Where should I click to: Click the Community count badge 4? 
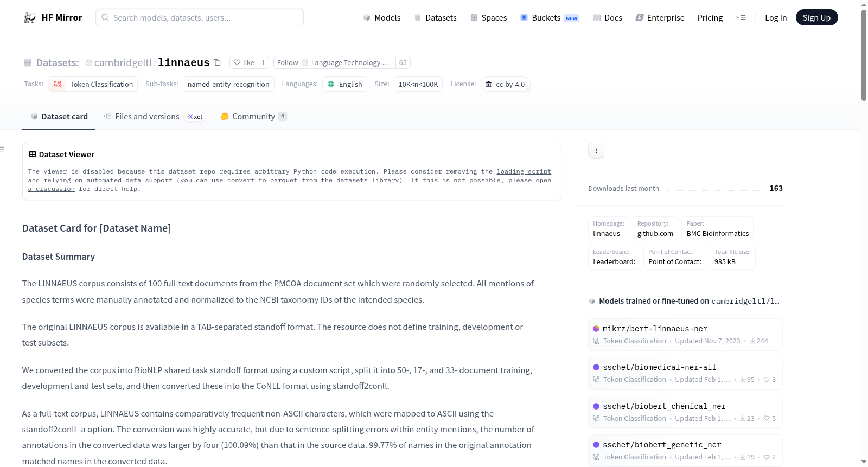coord(283,116)
